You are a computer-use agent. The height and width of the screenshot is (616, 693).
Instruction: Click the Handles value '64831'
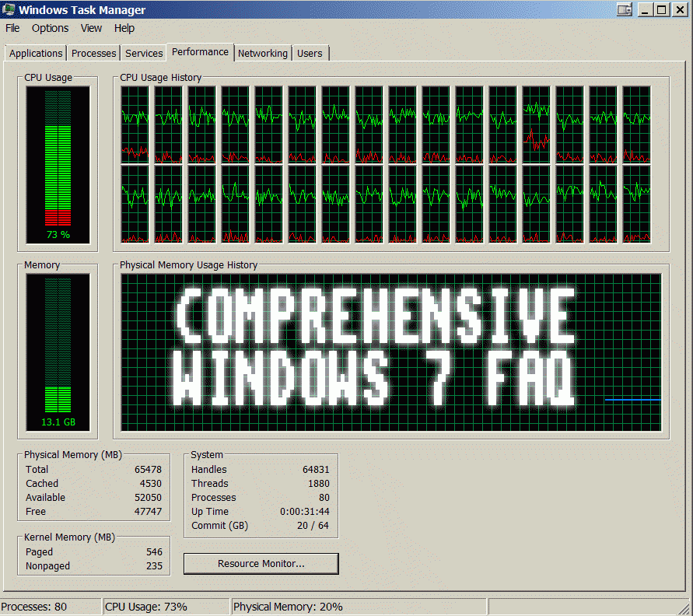tap(316, 469)
